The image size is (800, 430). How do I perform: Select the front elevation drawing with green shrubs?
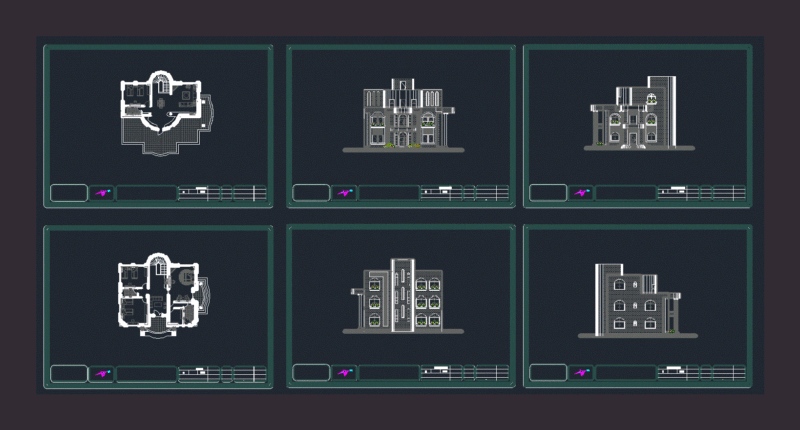[403, 115]
